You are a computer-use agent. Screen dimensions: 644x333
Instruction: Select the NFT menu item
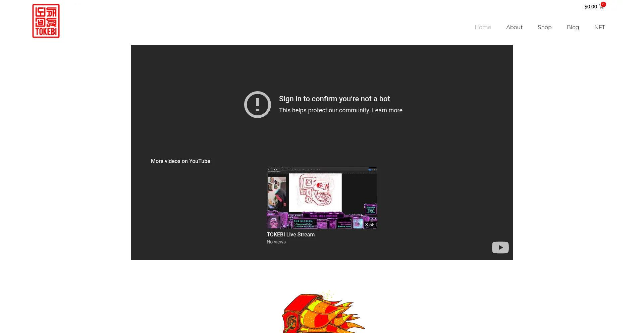point(599,27)
